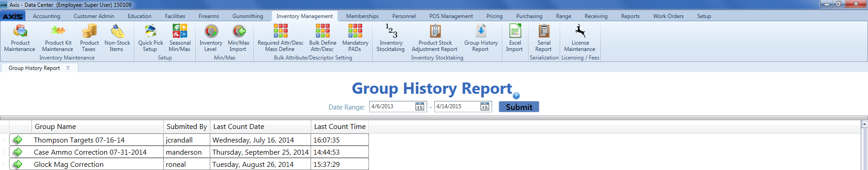The image size is (868, 170).
Task: Switch to Gunsmithing ribbon tab
Action: click(248, 16)
